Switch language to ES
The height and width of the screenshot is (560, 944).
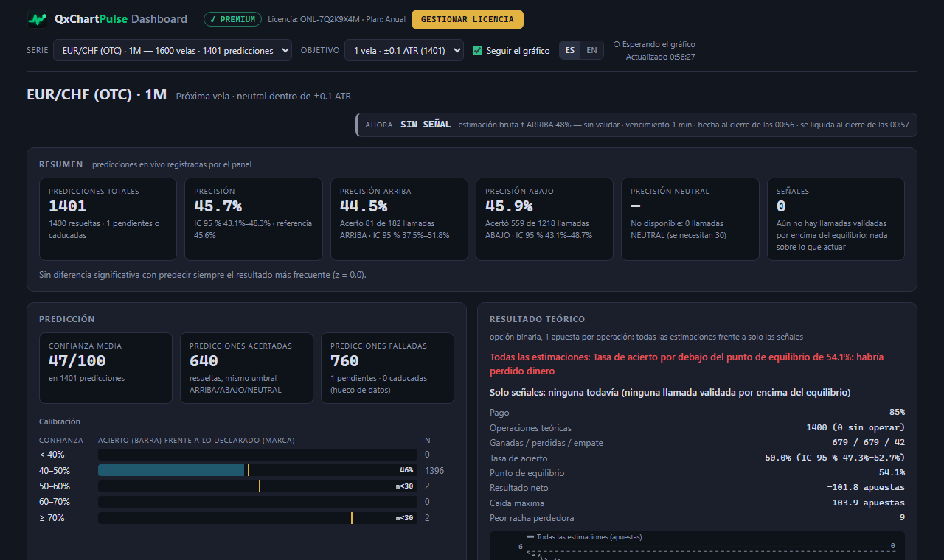[x=570, y=50]
